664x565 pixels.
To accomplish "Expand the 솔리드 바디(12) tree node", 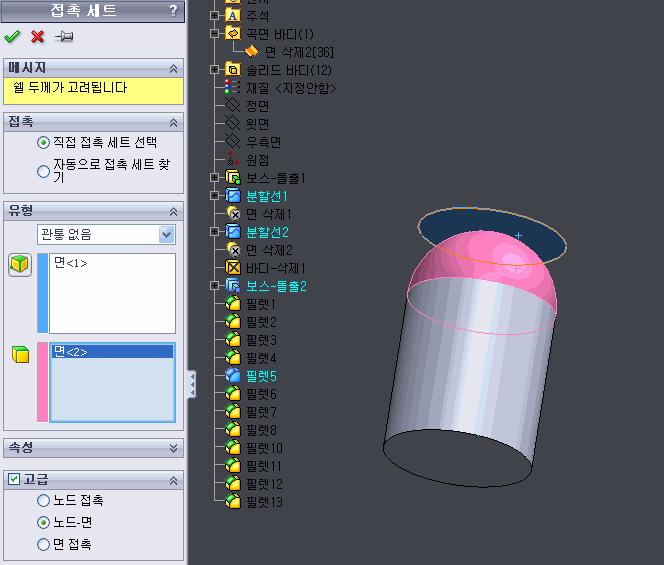I will click(214, 69).
